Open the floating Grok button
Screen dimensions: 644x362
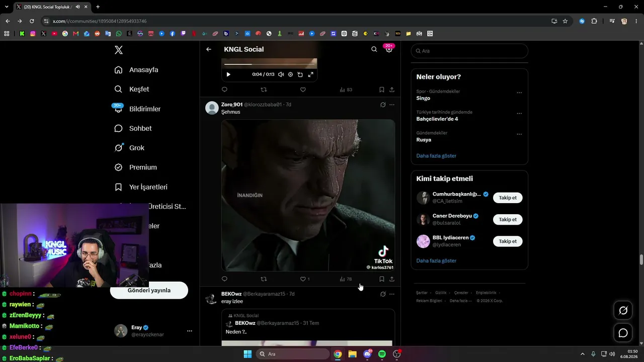tap(623, 311)
